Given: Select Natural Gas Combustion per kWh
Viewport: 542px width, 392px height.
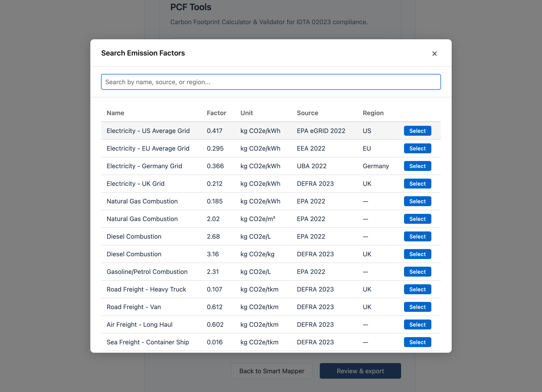Looking at the screenshot, I should coord(417,201).
